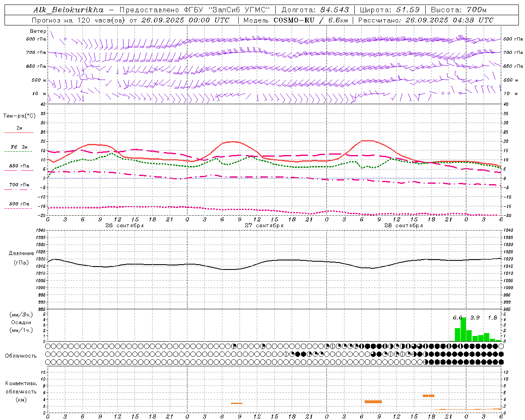Click the '26 сентября' date label

[x=124, y=226]
